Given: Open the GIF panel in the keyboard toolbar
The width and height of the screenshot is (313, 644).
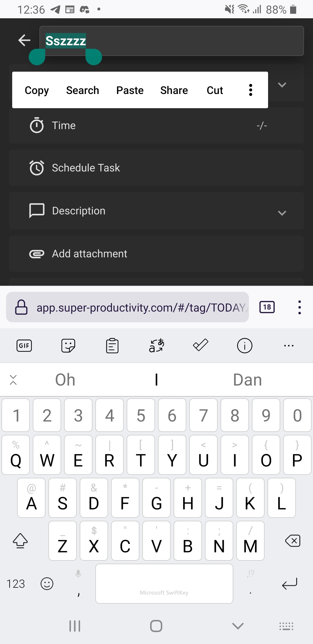Looking at the screenshot, I should [24, 345].
